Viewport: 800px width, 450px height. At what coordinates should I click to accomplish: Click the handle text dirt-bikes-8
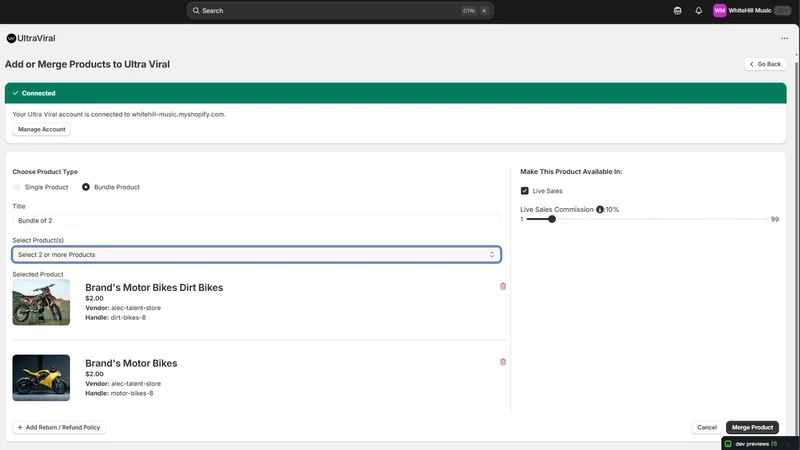click(128, 318)
